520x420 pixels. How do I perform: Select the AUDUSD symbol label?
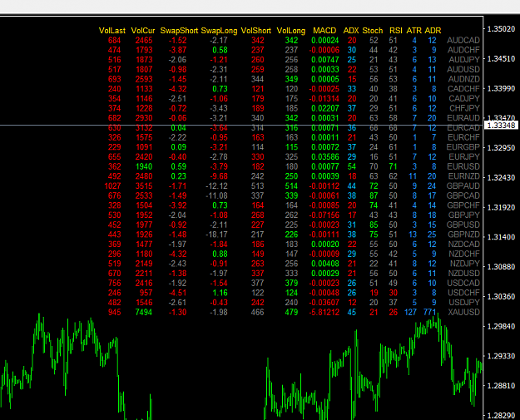tap(463, 69)
